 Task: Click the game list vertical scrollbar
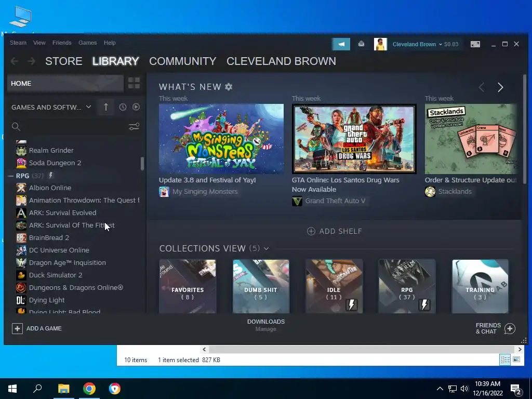tap(142, 164)
